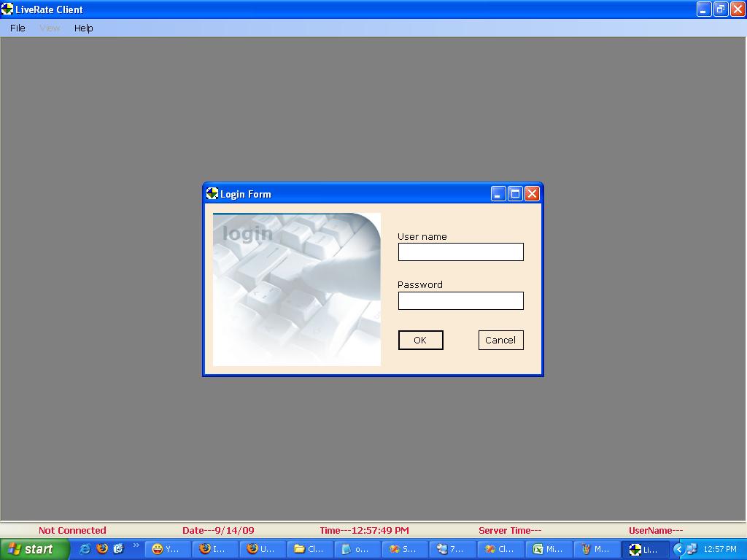Cancel the Login Form
Image resolution: width=747 pixels, height=560 pixels.
coord(500,340)
